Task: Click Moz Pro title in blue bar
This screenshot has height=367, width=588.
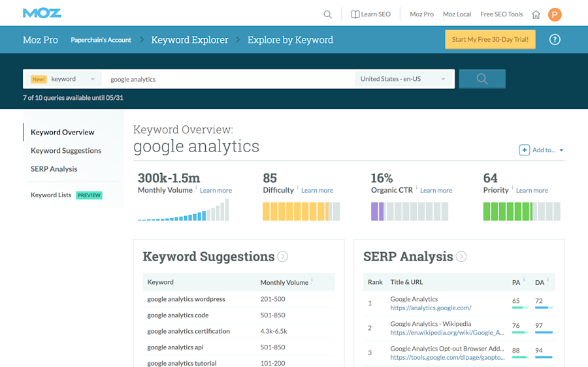Action: 40,40
